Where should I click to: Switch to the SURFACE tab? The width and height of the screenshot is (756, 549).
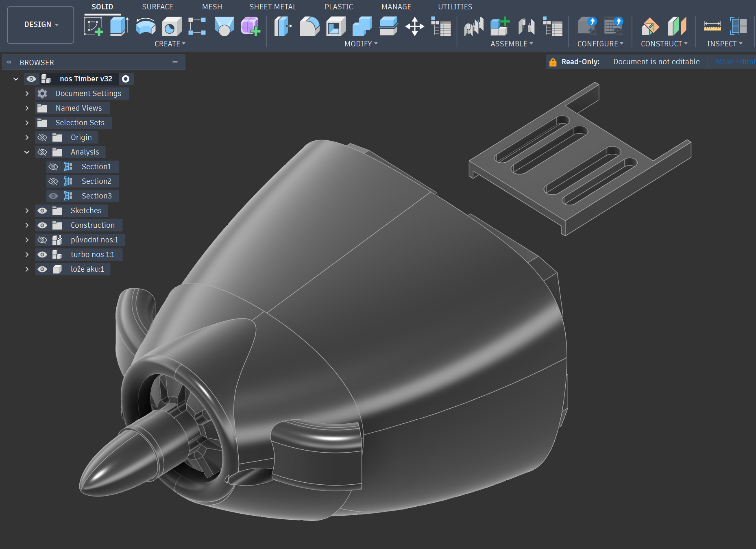pos(157,7)
